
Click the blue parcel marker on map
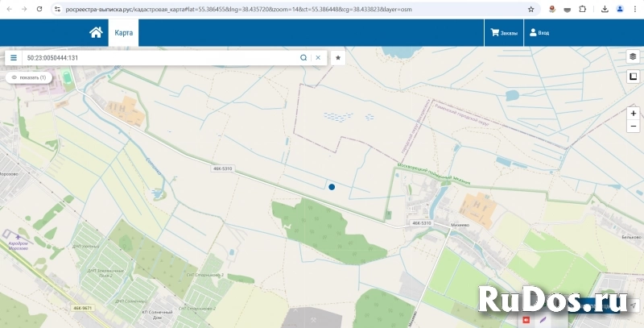click(x=332, y=186)
